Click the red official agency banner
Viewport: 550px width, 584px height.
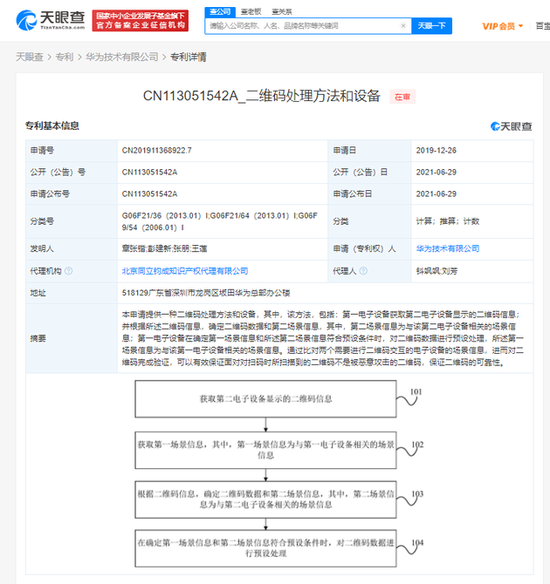coord(140,20)
